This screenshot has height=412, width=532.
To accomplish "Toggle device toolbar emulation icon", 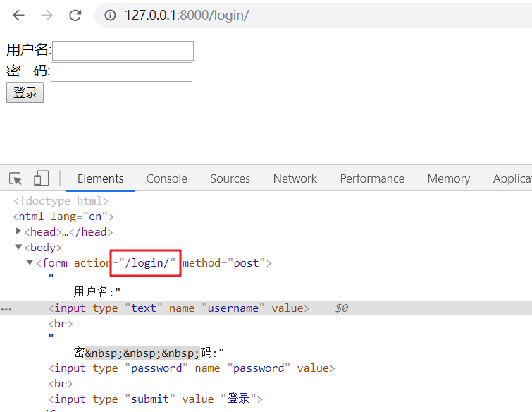I will (42, 178).
